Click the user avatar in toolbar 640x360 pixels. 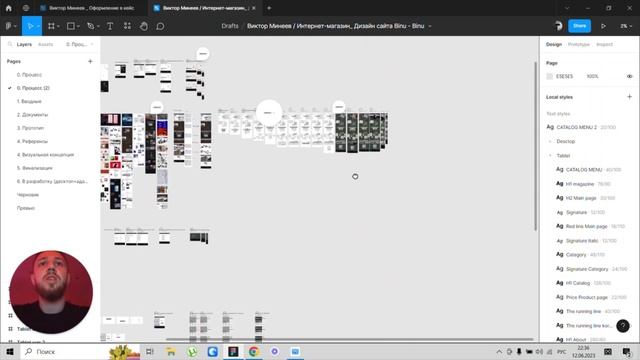(x=558, y=26)
